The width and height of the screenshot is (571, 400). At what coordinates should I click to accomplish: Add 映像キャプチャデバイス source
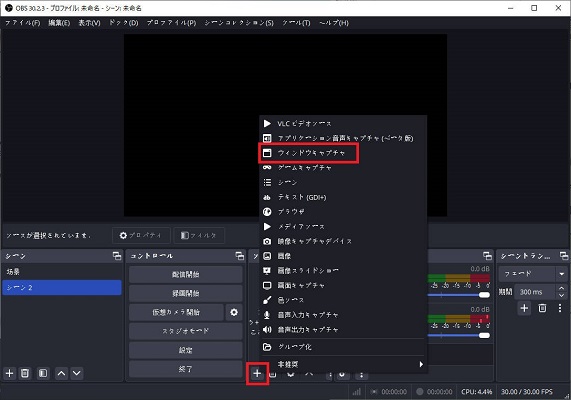coord(343,241)
